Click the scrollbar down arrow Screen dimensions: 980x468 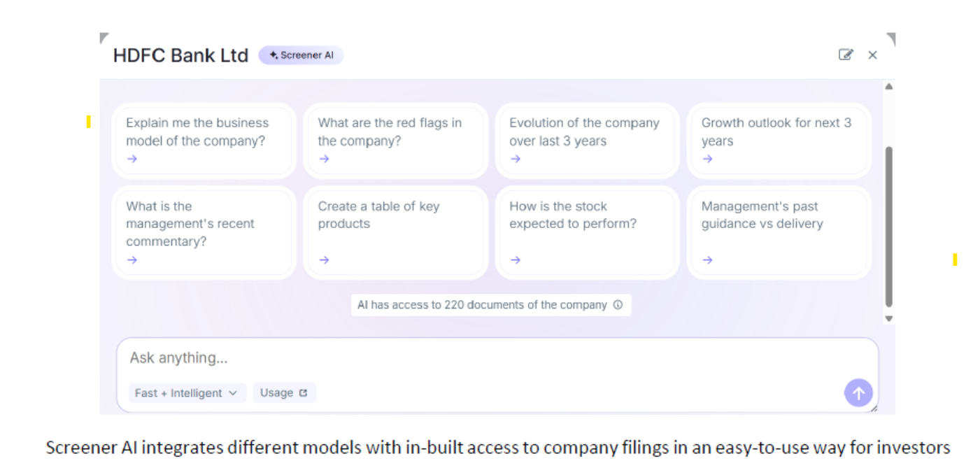[x=889, y=318]
